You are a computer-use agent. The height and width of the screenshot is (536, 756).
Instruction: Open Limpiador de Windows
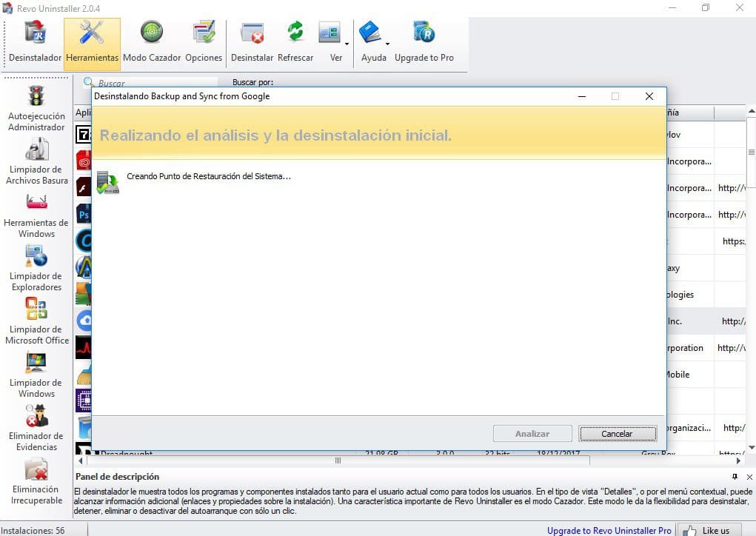click(x=36, y=375)
